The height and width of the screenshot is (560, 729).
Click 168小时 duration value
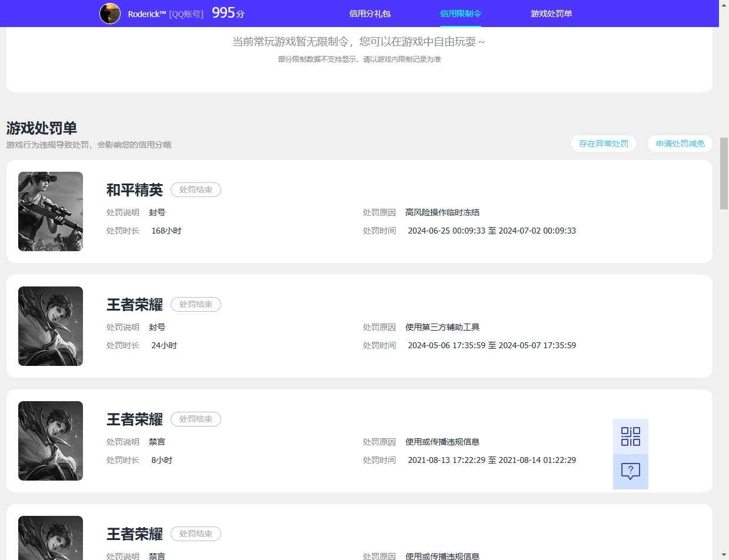coord(167,231)
